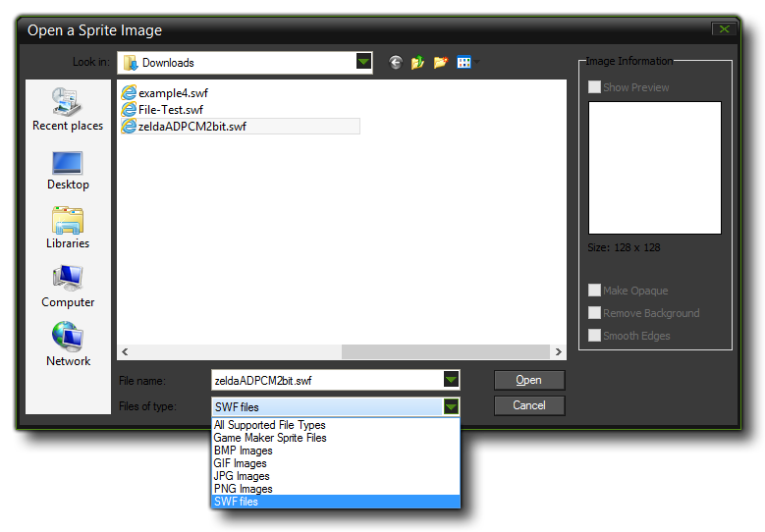
Task: Open Recent places in sidebar
Action: coord(68,109)
